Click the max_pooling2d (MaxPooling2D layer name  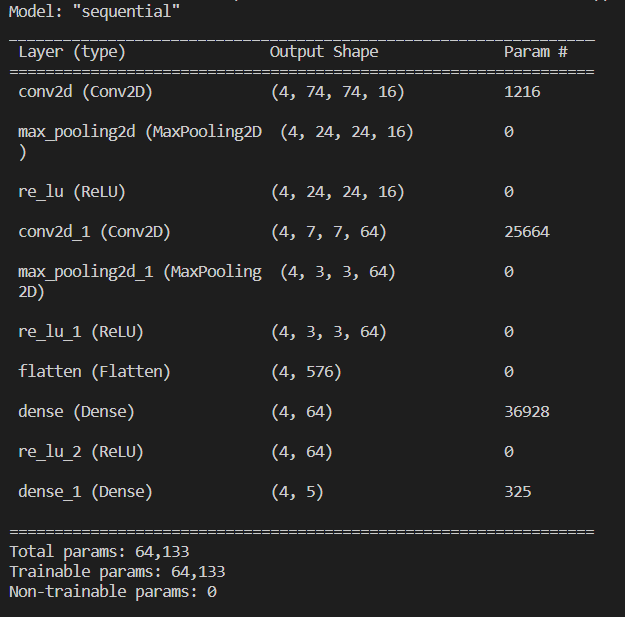tap(140, 131)
